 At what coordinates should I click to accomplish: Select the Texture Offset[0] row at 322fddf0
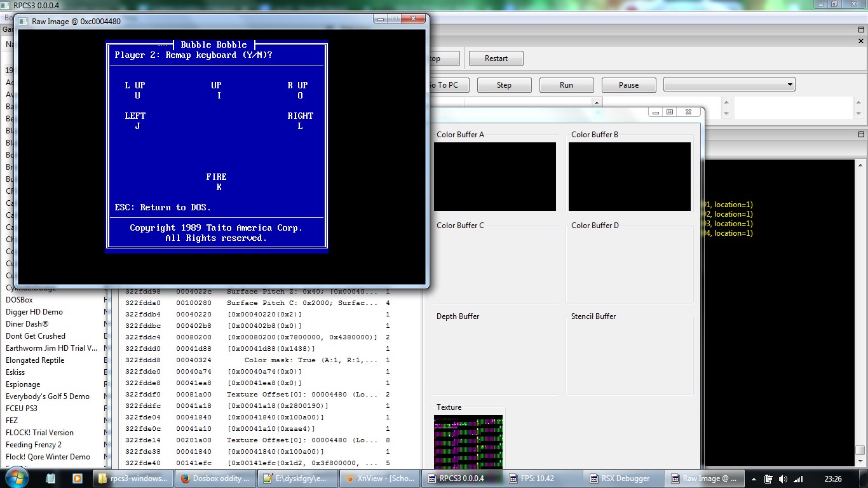[254, 395]
